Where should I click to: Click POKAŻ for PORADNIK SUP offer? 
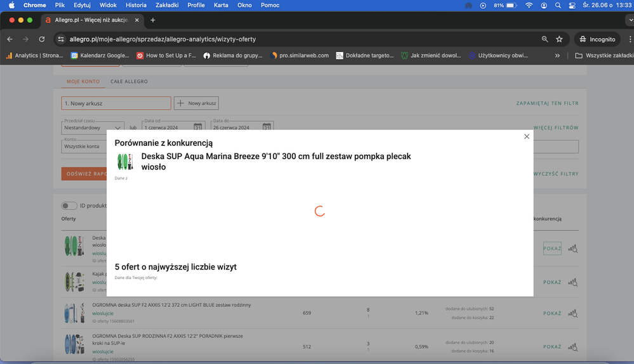coord(552,347)
